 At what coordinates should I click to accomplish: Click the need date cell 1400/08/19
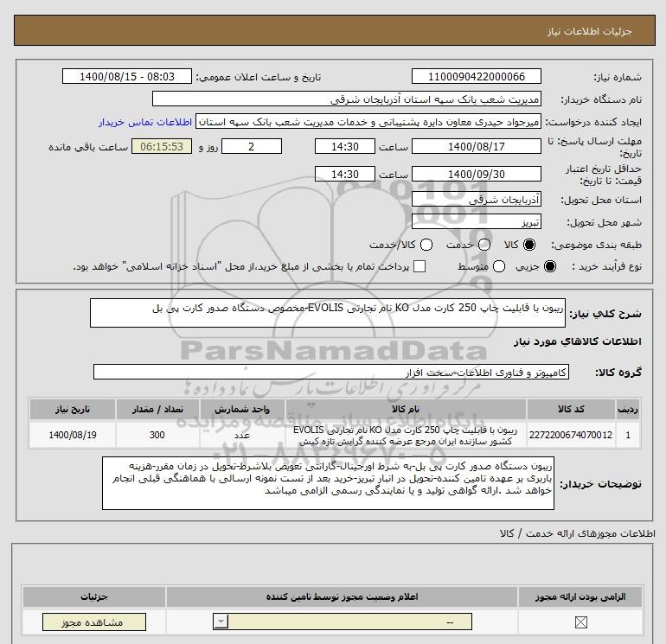[72, 435]
